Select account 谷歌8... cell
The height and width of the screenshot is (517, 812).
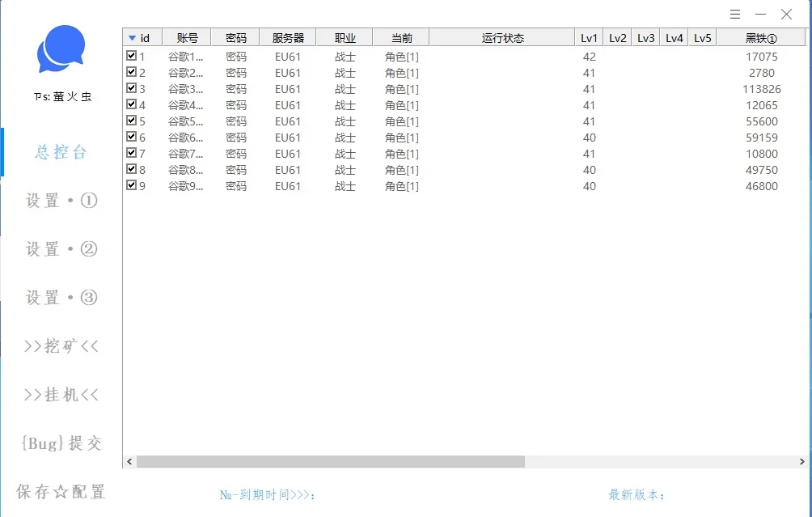click(x=185, y=170)
